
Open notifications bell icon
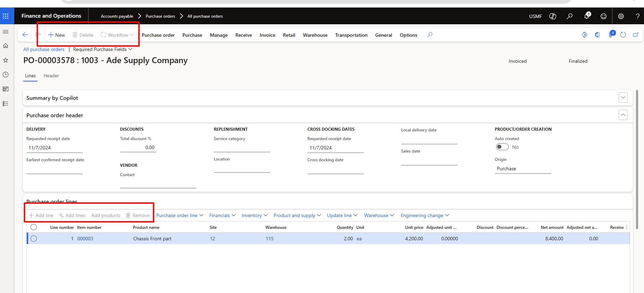[x=587, y=16]
